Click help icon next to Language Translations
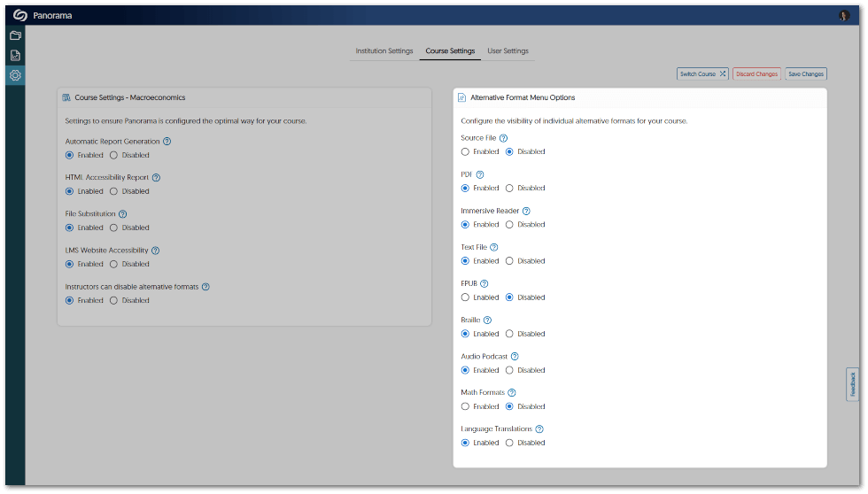This screenshot has width=868, height=494. pos(539,429)
